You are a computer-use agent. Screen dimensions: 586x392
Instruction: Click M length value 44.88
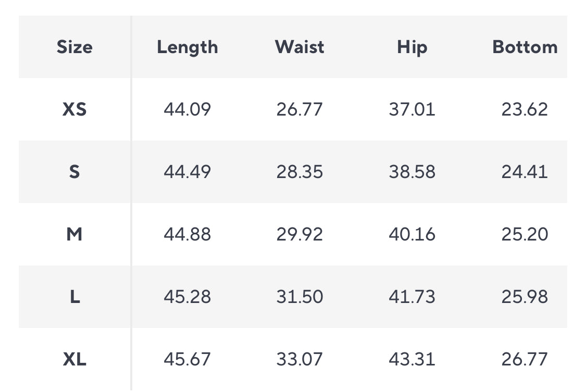[187, 234]
